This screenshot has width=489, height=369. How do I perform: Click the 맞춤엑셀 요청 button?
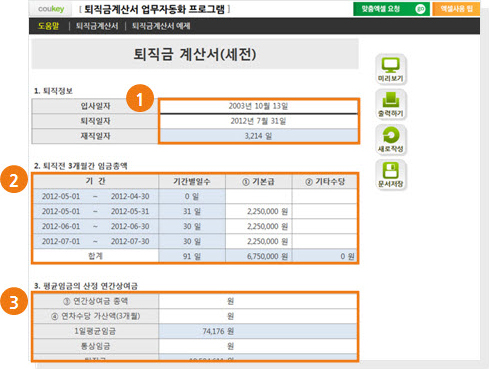pyautogui.click(x=391, y=9)
